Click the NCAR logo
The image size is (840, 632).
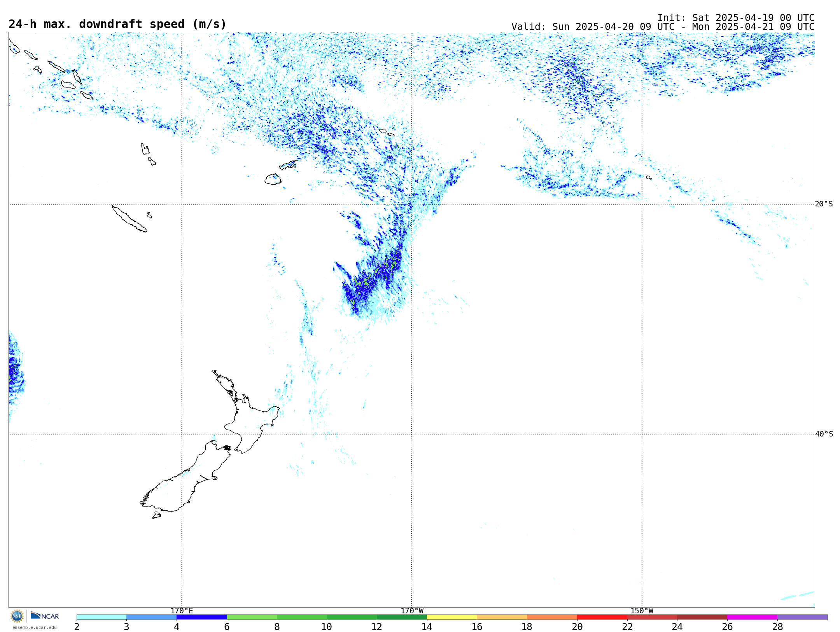pyautogui.click(x=45, y=616)
